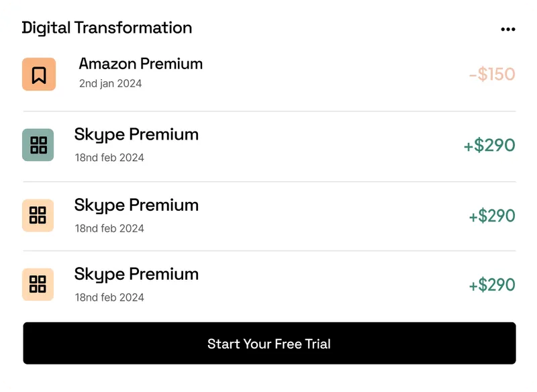Click the grid icon on the last Skype Premium row

click(38, 284)
